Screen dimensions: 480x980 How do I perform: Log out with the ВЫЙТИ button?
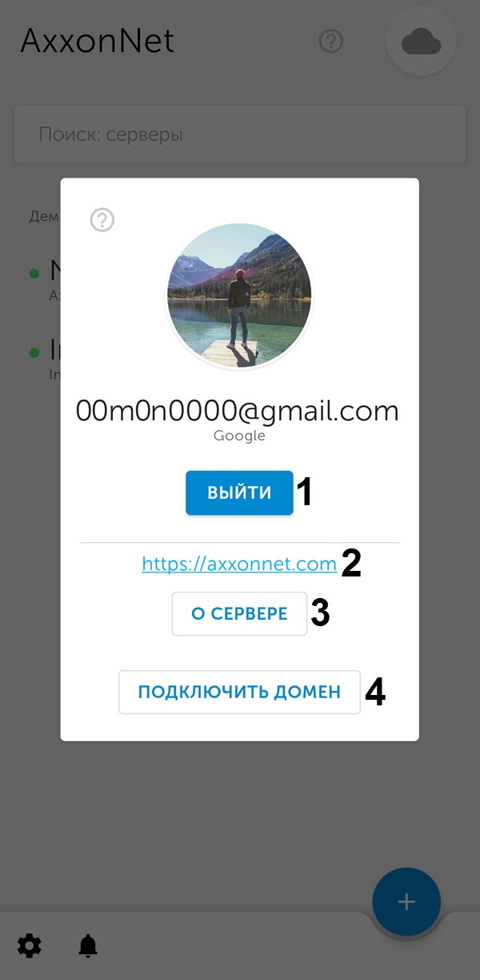[x=239, y=492]
